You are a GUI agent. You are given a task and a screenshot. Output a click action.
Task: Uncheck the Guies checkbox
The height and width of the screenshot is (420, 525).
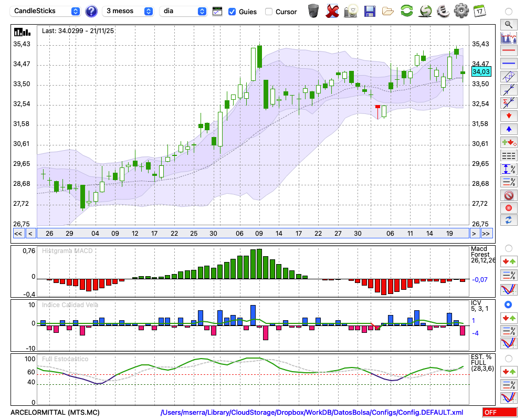pyautogui.click(x=232, y=12)
